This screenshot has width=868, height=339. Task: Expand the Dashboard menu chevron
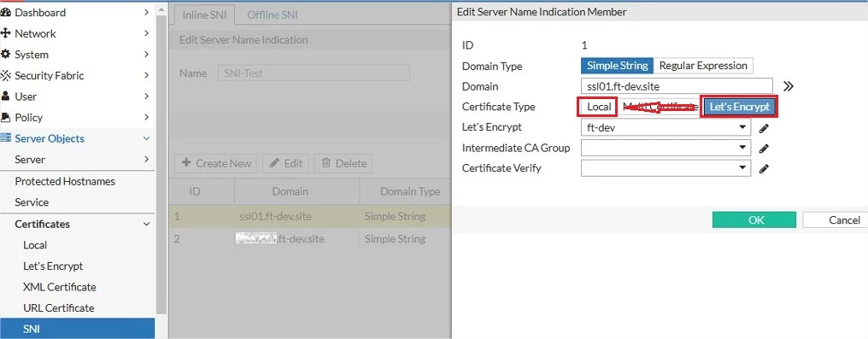[146, 12]
